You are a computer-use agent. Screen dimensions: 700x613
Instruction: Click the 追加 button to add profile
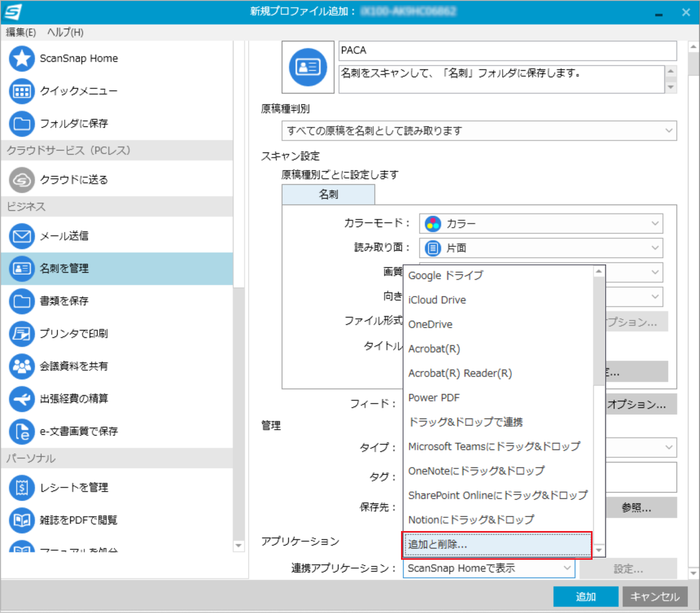coord(585,596)
